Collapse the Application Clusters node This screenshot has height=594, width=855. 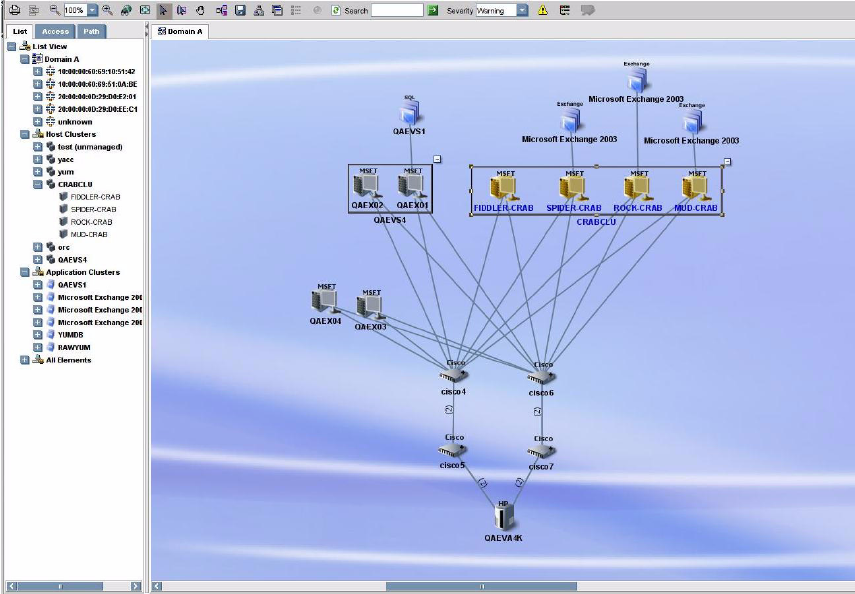pos(25,272)
